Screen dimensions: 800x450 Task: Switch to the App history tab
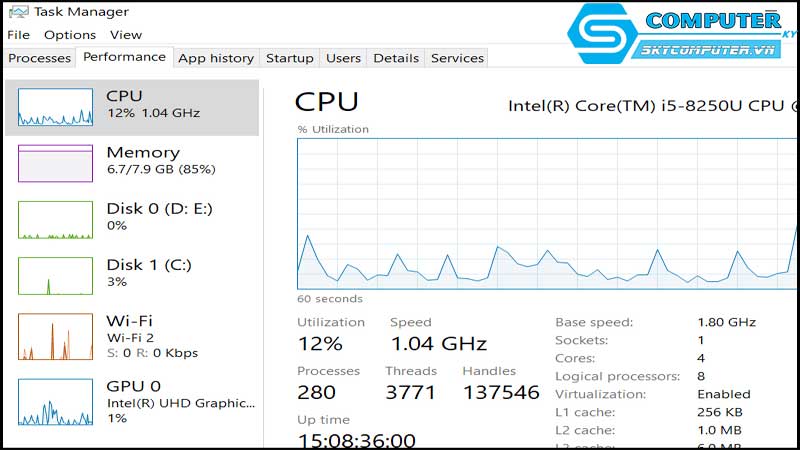(217, 58)
